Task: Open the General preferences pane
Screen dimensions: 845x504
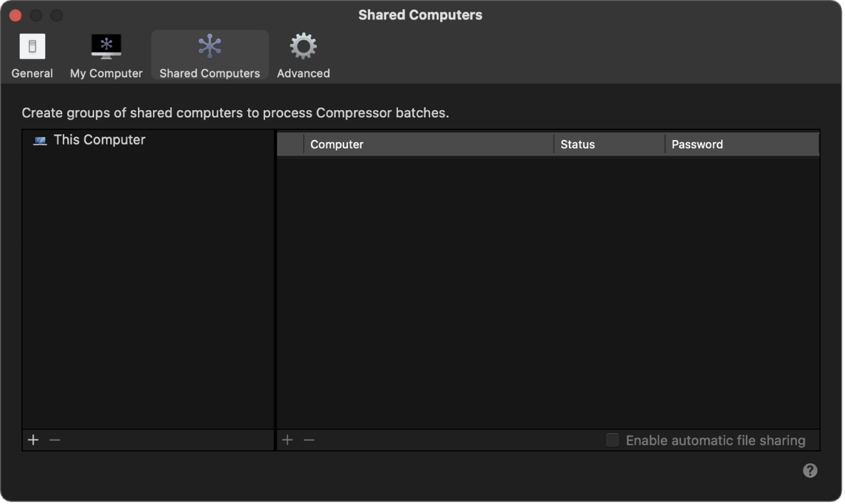Action: (31, 54)
